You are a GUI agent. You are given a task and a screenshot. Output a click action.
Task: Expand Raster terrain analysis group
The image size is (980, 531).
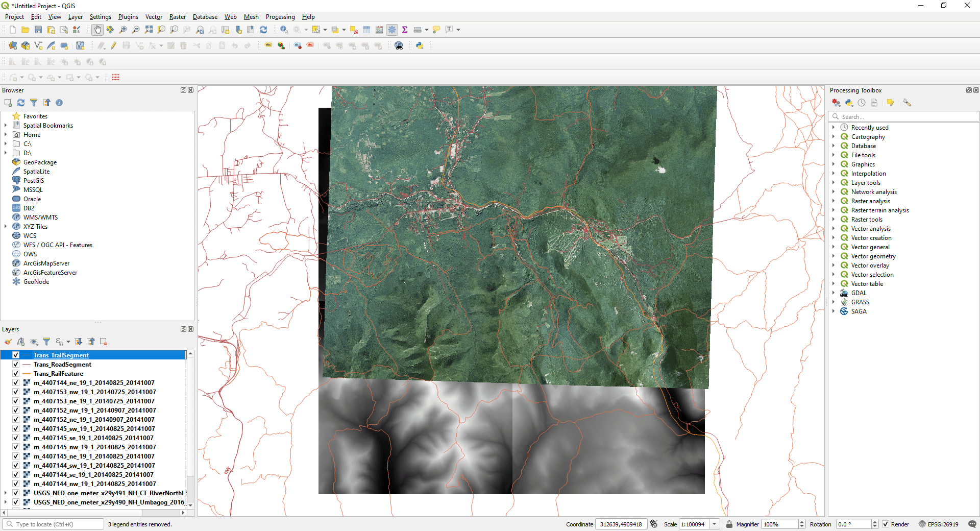pos(834,210)
